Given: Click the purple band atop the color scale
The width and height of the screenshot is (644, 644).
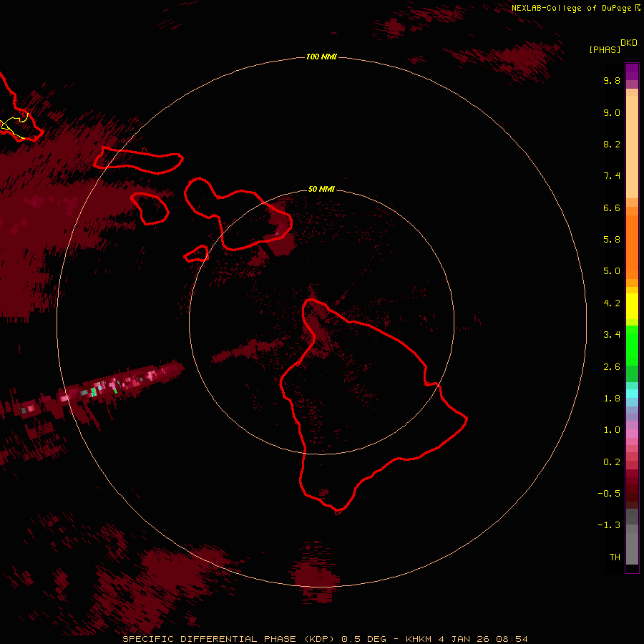Looking at the screenshot, I should point(632,72).
